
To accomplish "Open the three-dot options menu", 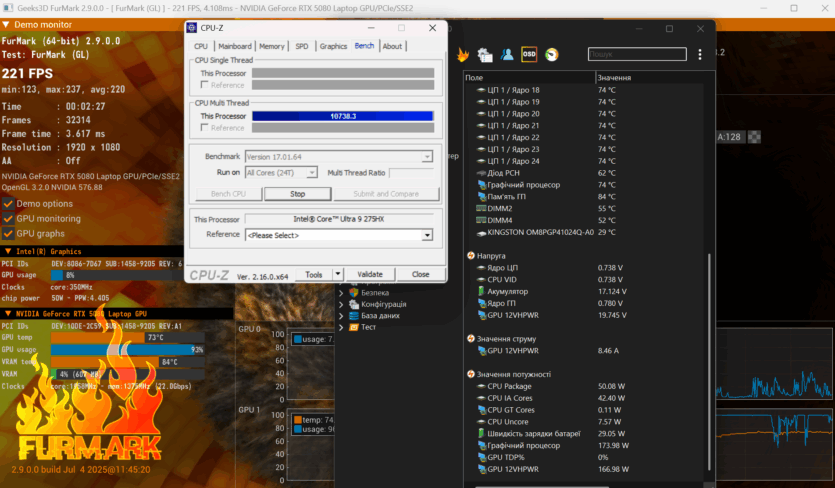I will [699, 54].
